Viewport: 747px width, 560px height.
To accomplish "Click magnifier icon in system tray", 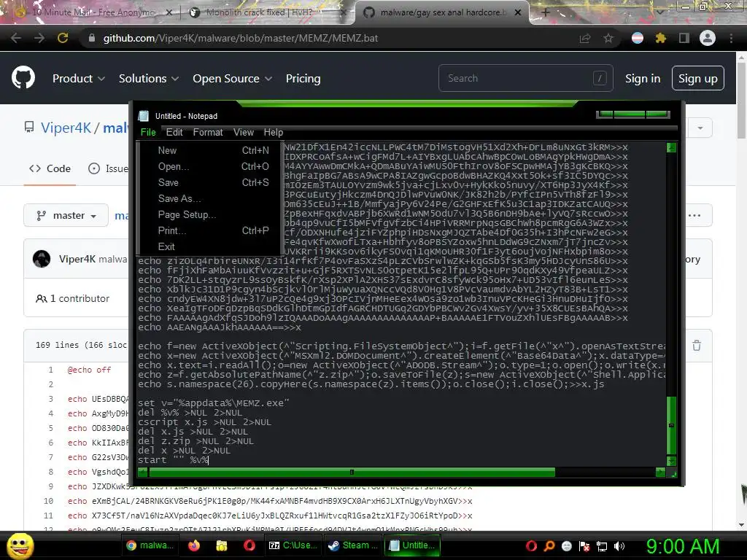I will [549, 546].
